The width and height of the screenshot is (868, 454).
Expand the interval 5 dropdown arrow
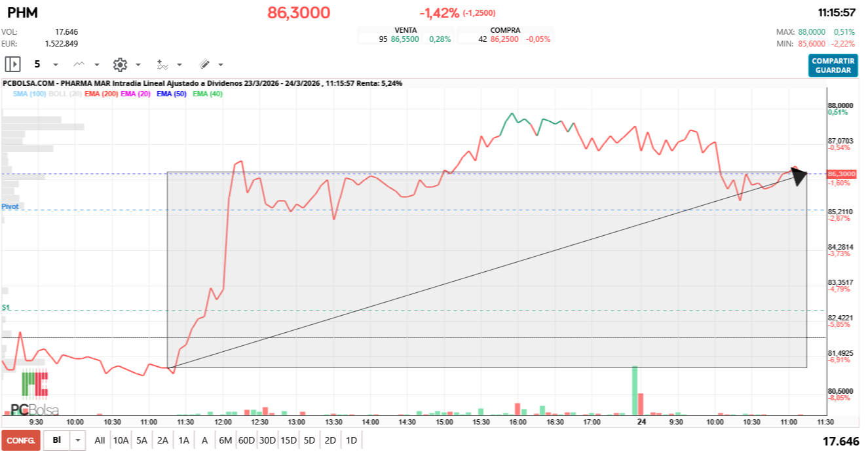[56, 65]
